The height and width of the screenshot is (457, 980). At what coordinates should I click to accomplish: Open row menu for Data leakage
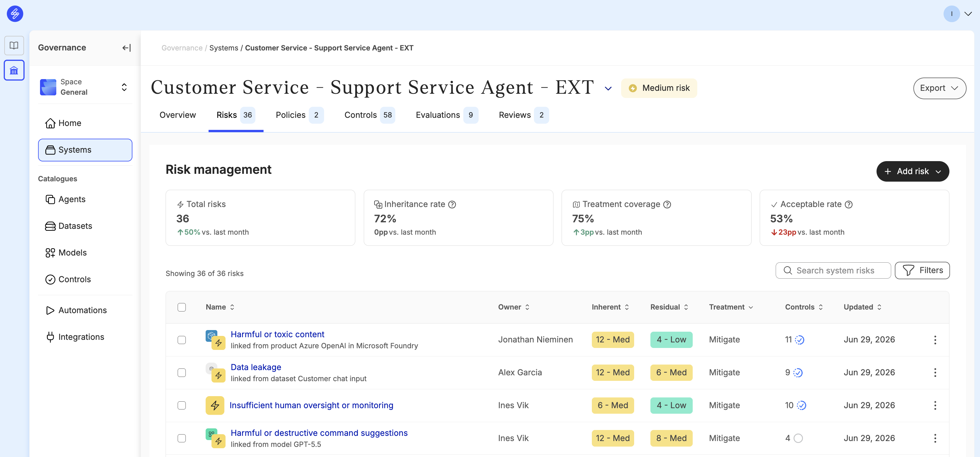tap(935, 372)
